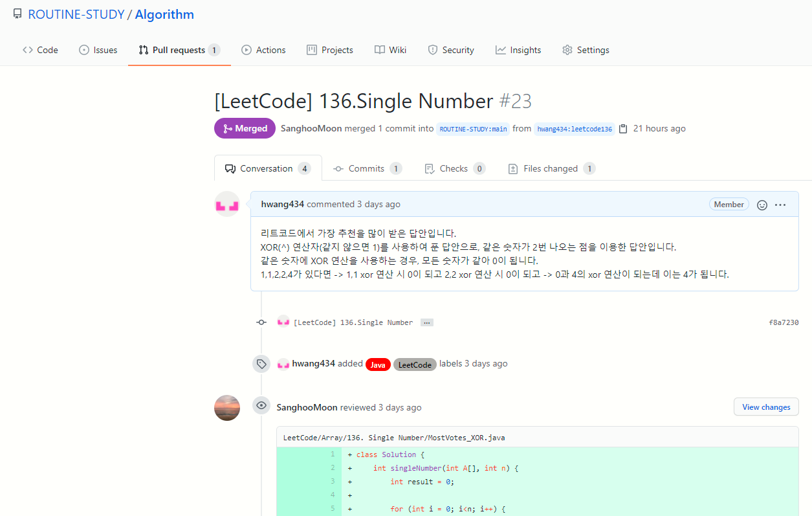Image resolution: width=812 pixels, height=516 pixels.
Task: Switch to the Issues tab
Action: coord(98,50)
